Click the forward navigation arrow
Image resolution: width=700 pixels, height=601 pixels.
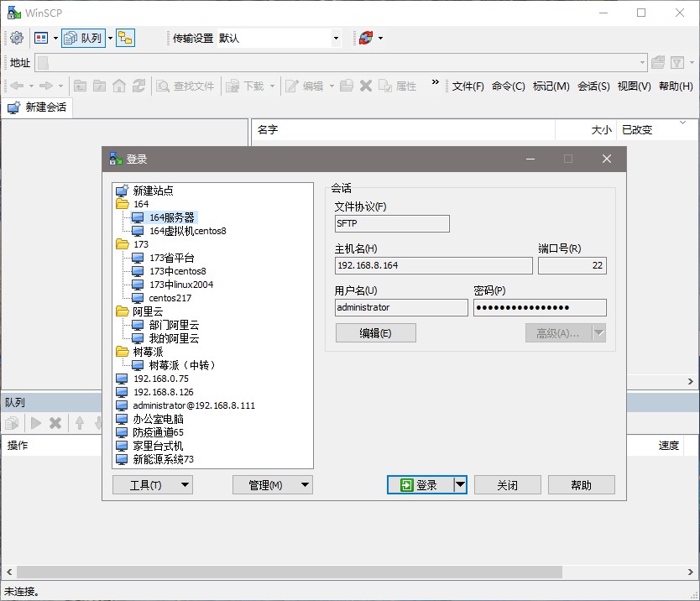[x=46, y=86]
